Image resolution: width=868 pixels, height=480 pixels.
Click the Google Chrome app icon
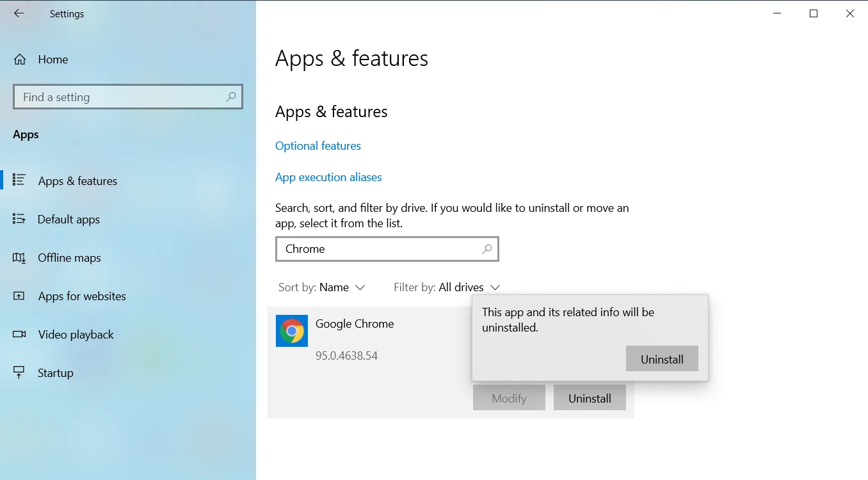tap(292, 331)
